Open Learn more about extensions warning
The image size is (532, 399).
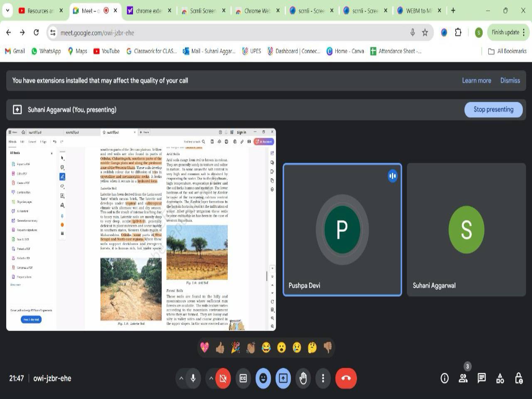[x=476, y=81]
